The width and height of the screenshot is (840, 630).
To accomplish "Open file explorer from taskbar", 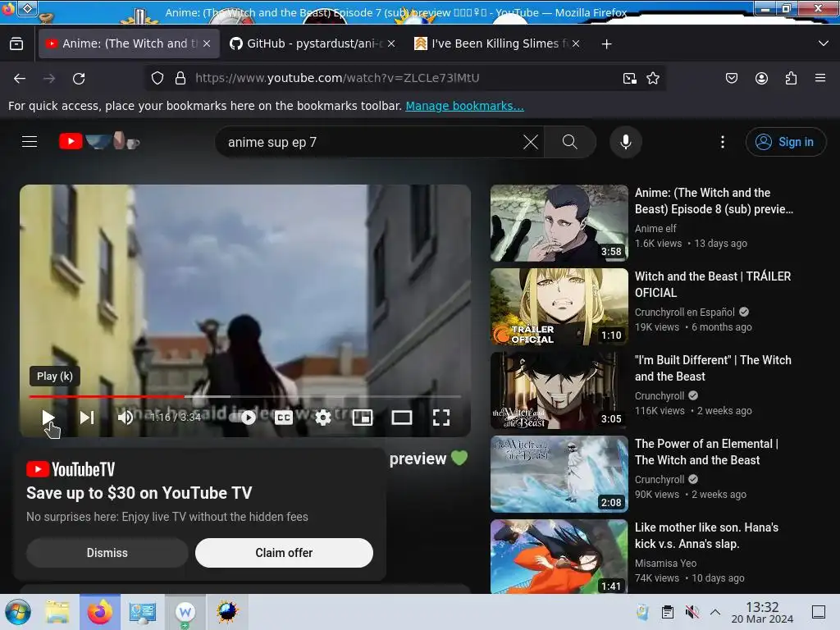I will 57,612.
